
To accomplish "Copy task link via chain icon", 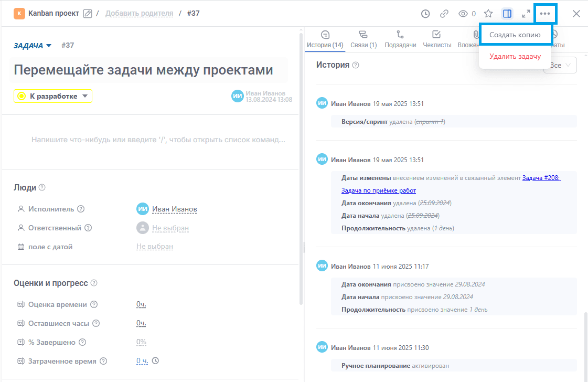I will [x=444, y=14].
